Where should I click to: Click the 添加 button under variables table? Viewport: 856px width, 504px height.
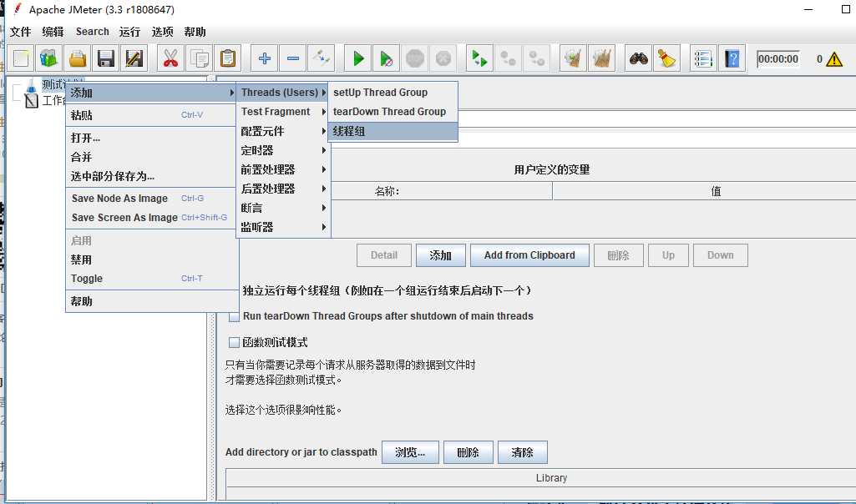pyautogui.click(x=441, y=255)
